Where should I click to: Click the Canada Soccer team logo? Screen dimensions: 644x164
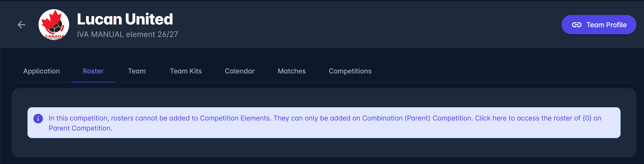click(54, 25)
